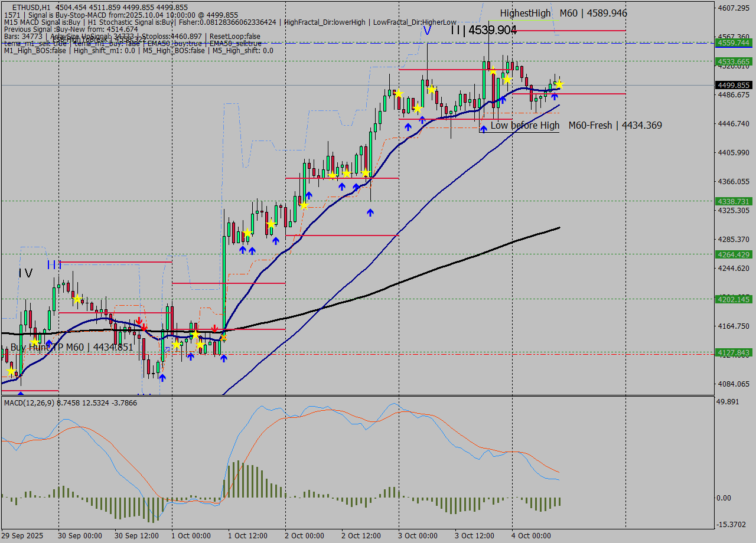Click the 1 Oct 00:00 time axis label
The image size is (756, 543).
tap(191, 535)
